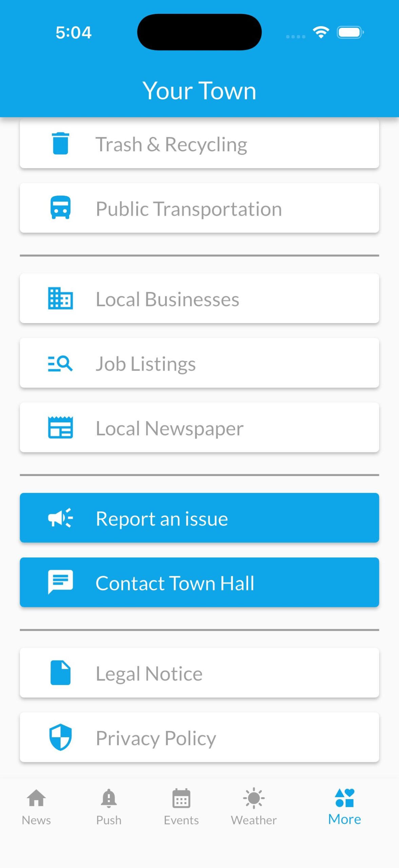Tap the Your Town header title

199,91
